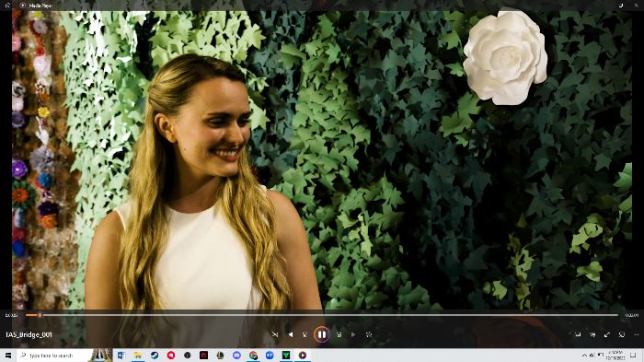Restore down the Media Player window
The width and height of the screenshot is (644, 362).
(x=621, y=6)
